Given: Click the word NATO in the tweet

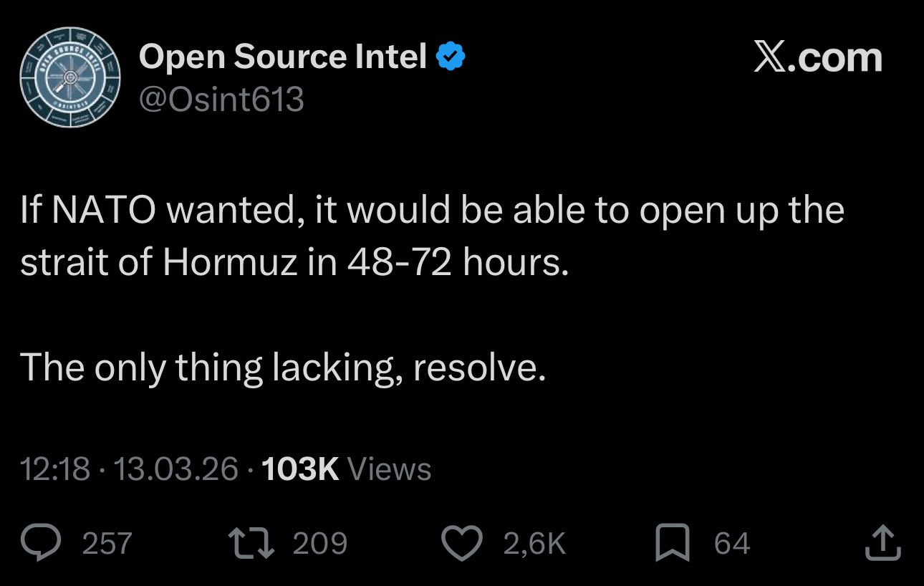Looking at the screenshot, I should click(x=103, y=211).
